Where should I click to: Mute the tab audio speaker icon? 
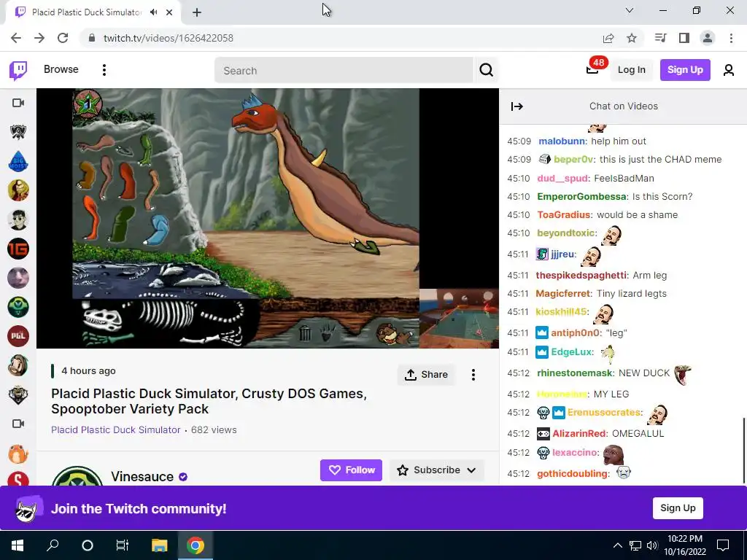point(153,12)
